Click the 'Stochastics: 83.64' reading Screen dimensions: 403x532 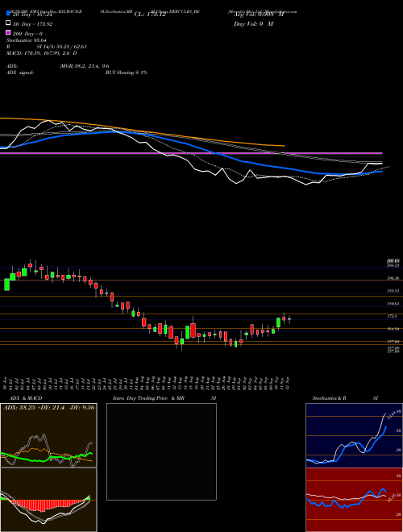tap(27, 40)
